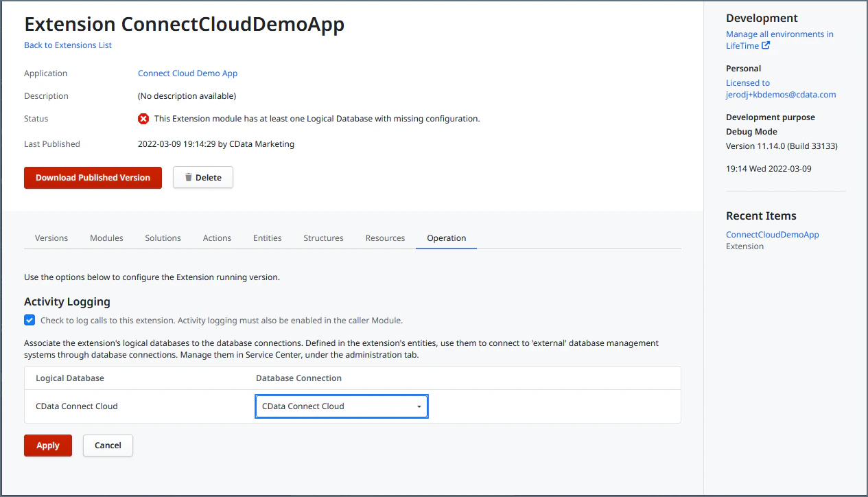Image resolution: width=868 pixels, height=497 pixels.
Task: Open Manage all environments in LifeTime link
Action: point(779,40)
